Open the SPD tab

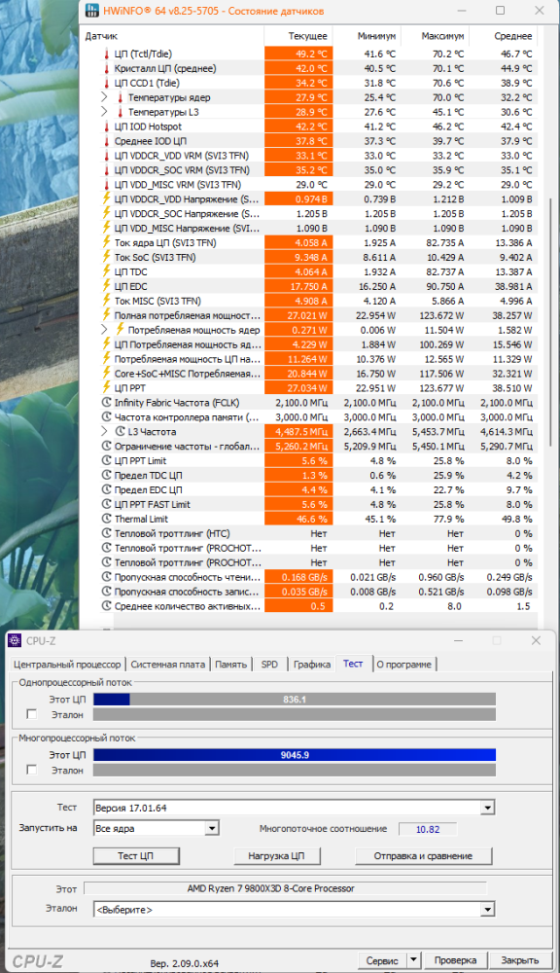click(x=269, y=664)
